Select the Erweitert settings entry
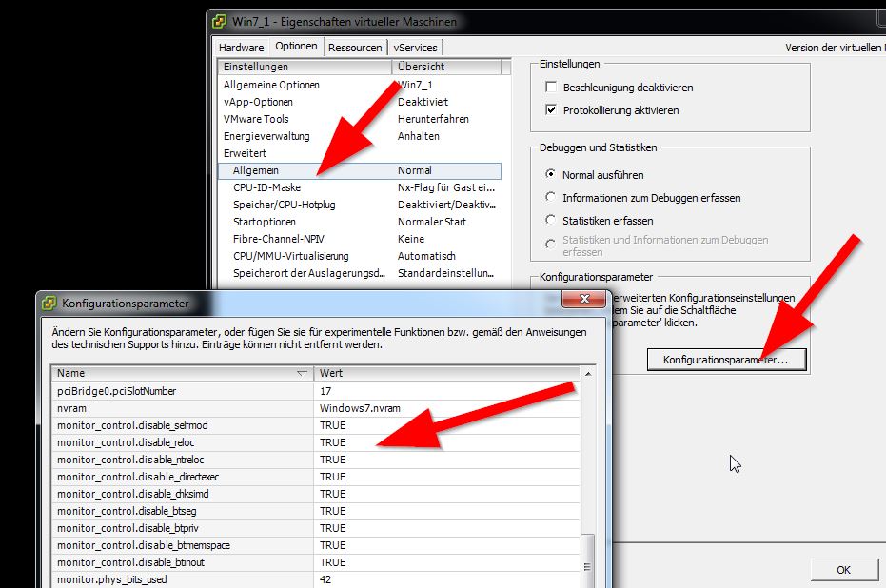 (245, 153)
